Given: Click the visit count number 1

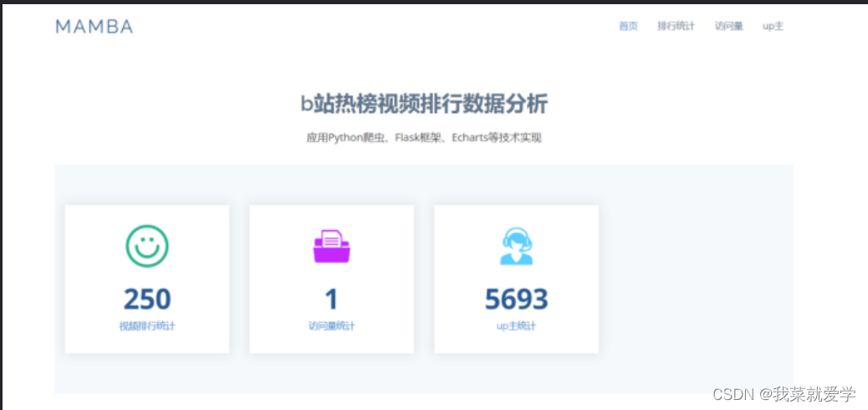Looking at the screenshot, I should [332, 300].
